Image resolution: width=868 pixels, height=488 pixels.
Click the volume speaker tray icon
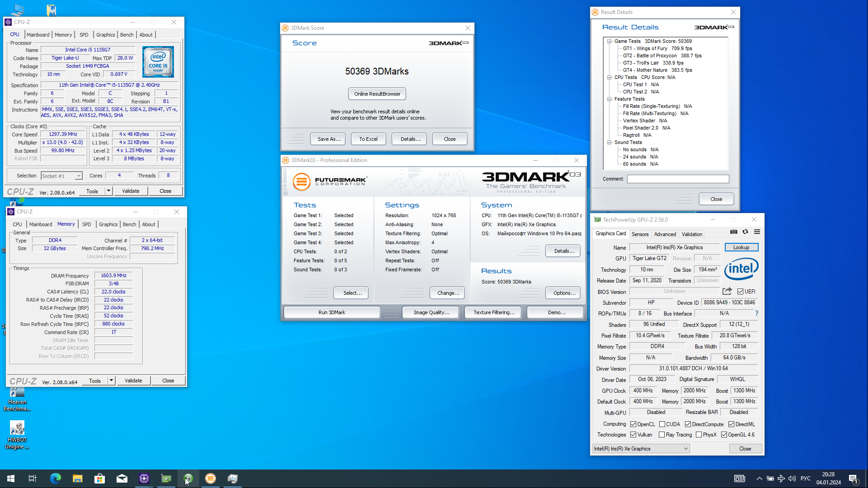pyautogui.click(x=792, y=479)
